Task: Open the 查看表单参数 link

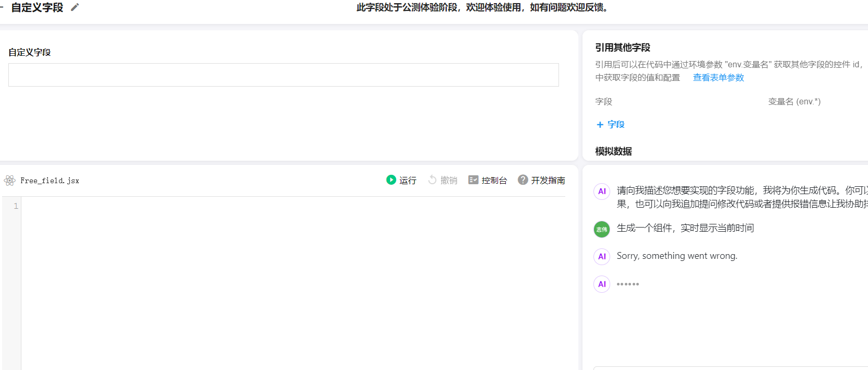Action: (718, 78)
